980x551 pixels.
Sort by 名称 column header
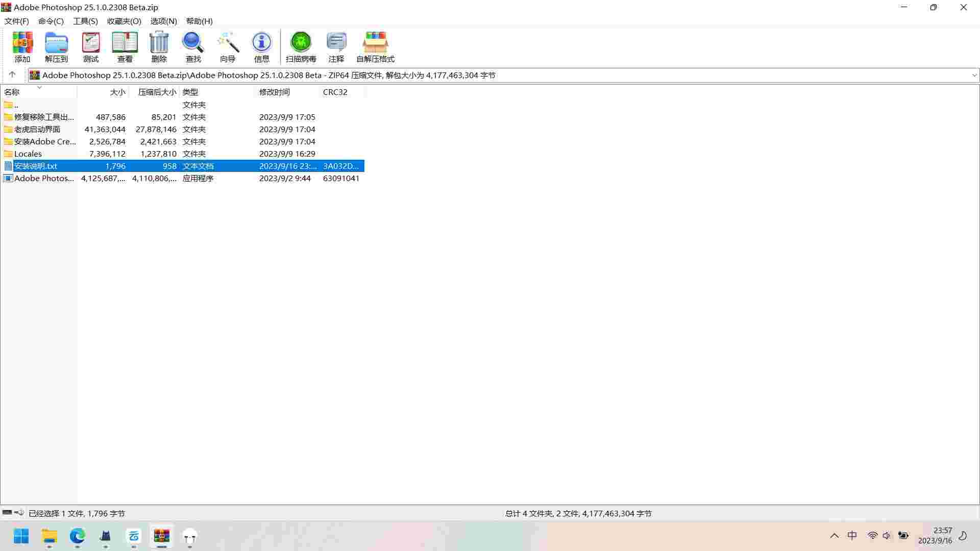[39, 92]
